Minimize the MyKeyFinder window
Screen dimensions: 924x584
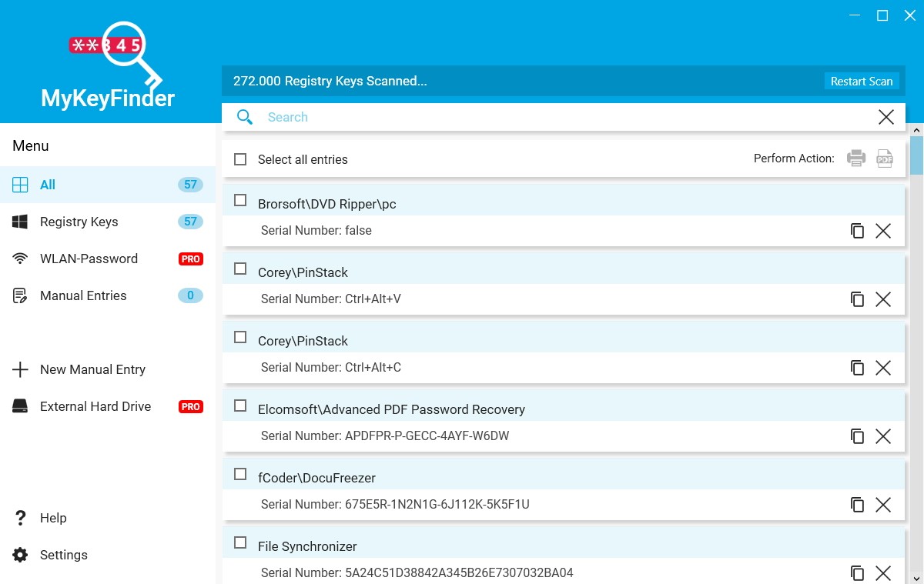(x=855, y=15)
